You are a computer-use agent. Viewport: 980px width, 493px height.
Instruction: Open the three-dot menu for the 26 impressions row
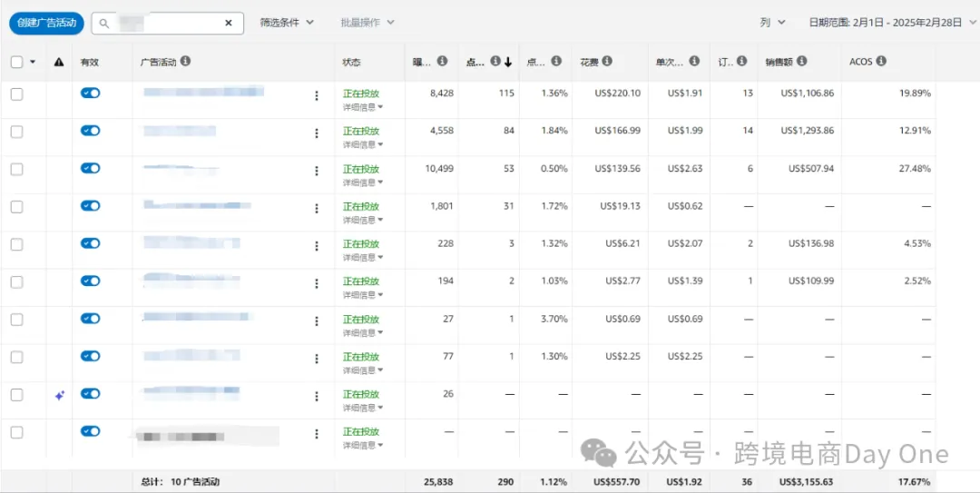[317, 396]
